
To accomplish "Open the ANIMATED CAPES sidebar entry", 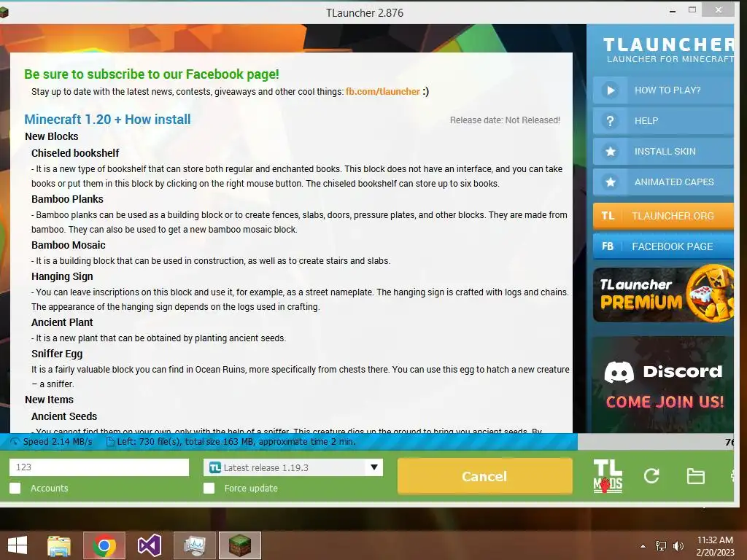I will [663, 182].
